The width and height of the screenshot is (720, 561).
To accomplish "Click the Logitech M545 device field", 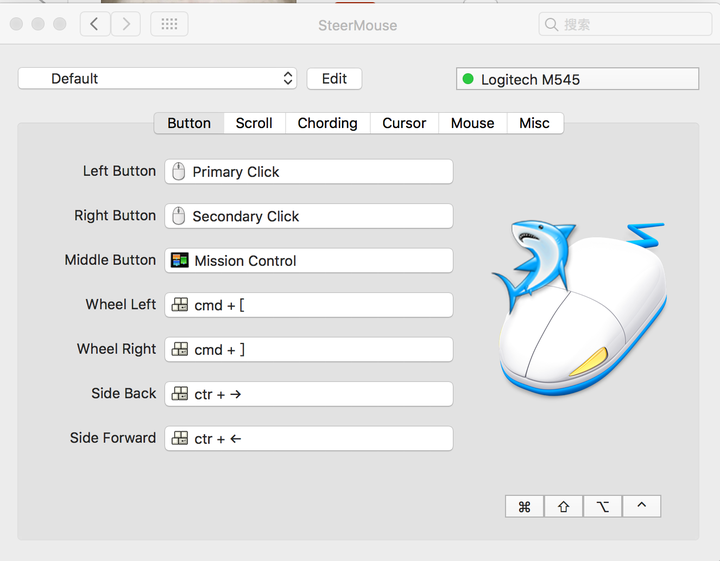I will pos(578,79).
